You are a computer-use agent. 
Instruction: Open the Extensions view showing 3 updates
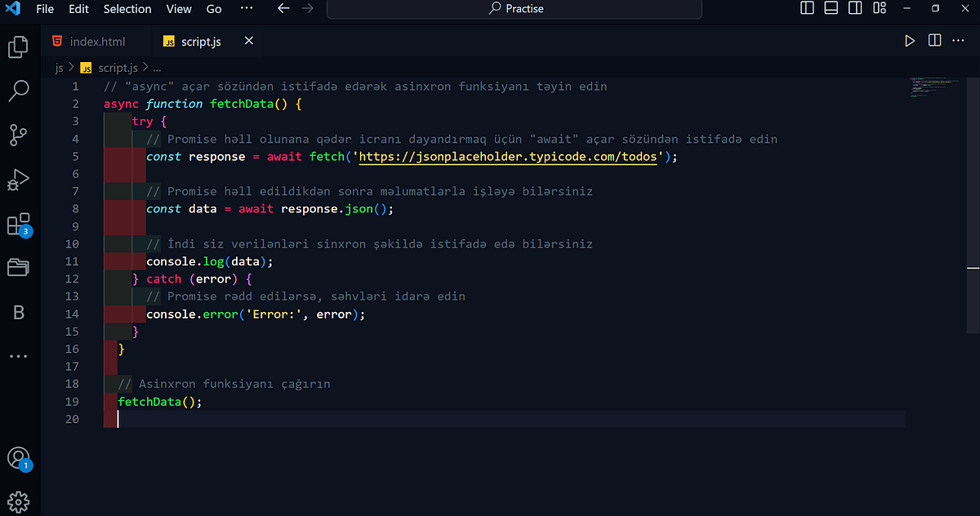[x=18, y=224]
